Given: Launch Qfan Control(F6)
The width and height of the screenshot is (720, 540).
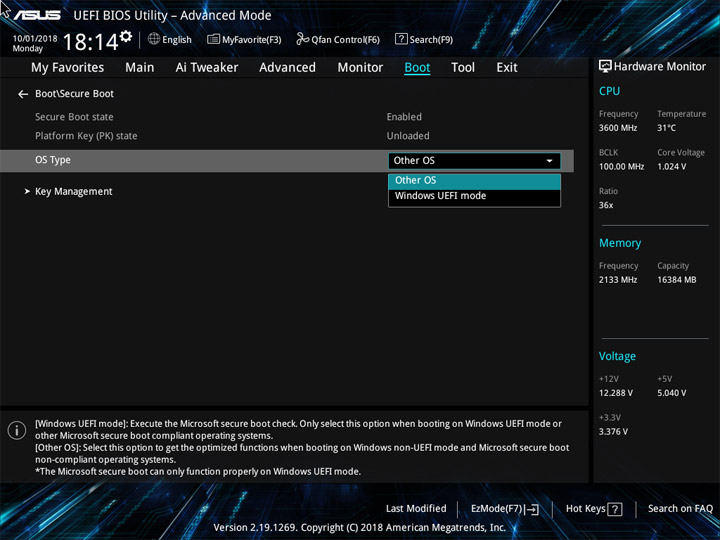Looking at the screenshot, I should [338, 39].
